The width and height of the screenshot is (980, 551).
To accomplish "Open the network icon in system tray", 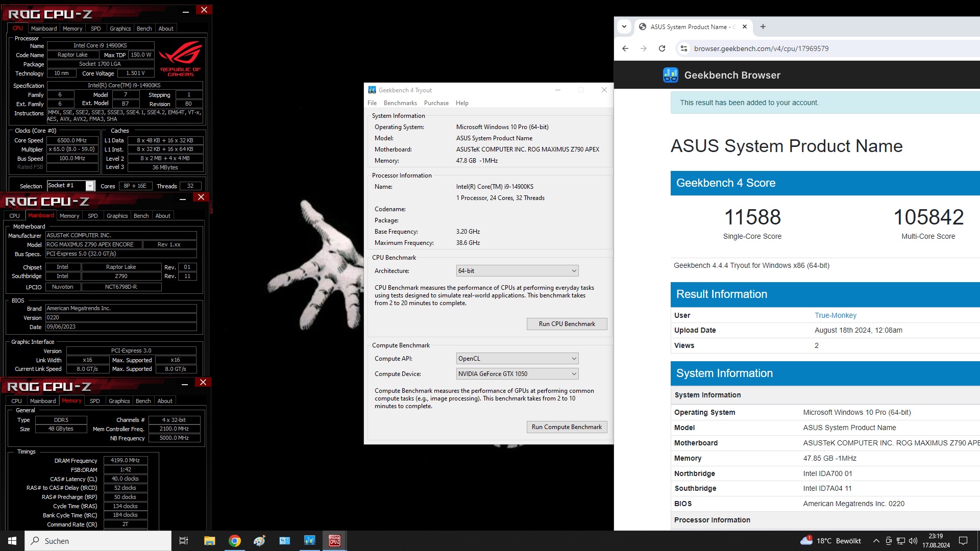I will point(901,541).
